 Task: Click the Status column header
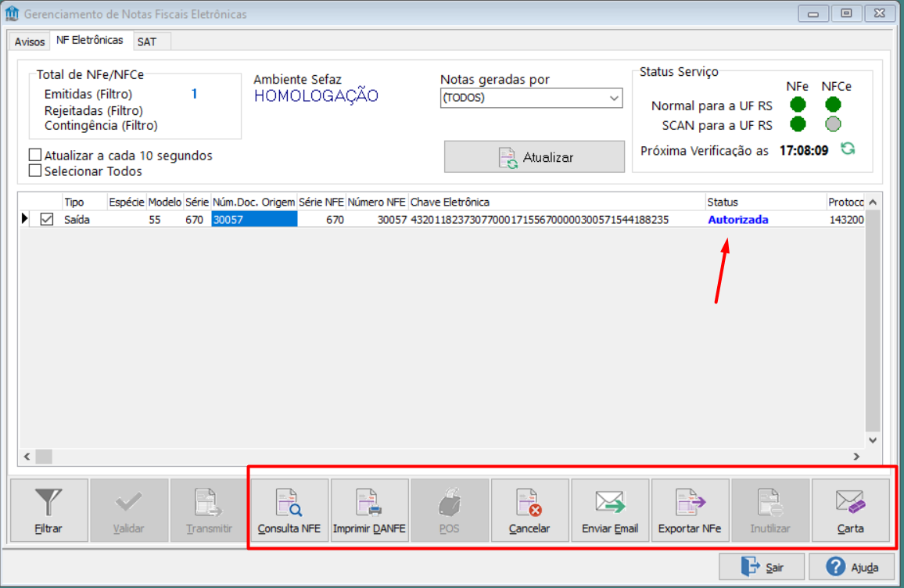tap(766, 203)
